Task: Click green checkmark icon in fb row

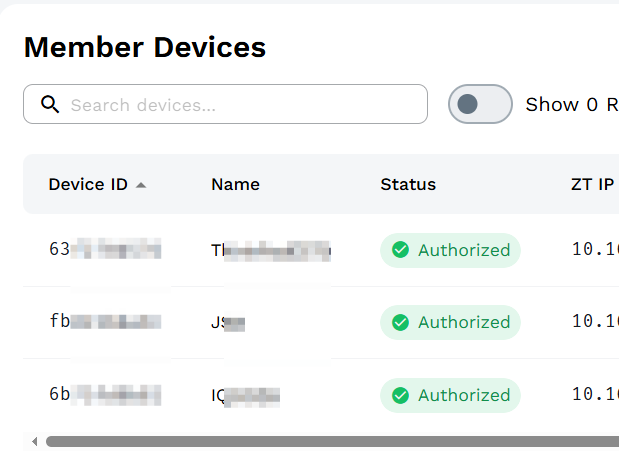Action: 400,322
